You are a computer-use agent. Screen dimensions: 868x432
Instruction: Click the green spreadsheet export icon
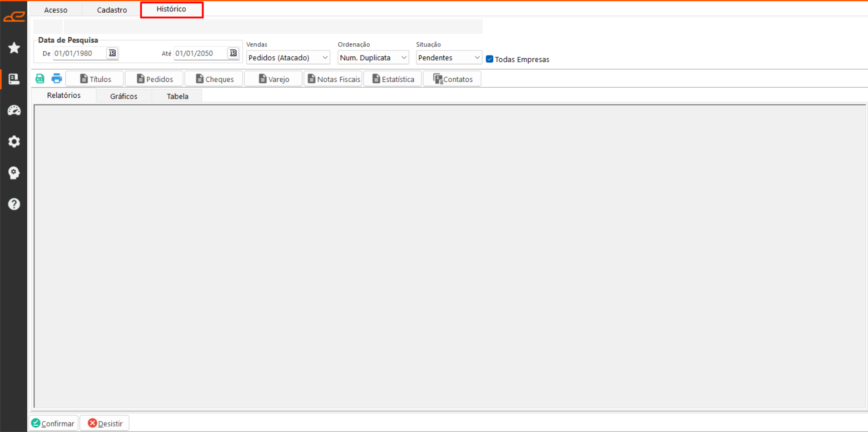point(40,79)
